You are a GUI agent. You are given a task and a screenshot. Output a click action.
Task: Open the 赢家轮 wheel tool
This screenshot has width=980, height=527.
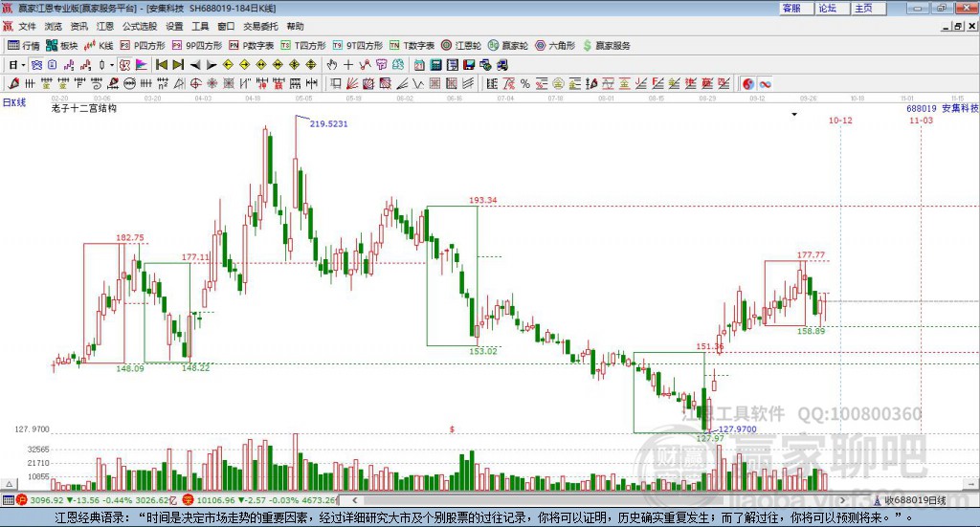(507, 46)
